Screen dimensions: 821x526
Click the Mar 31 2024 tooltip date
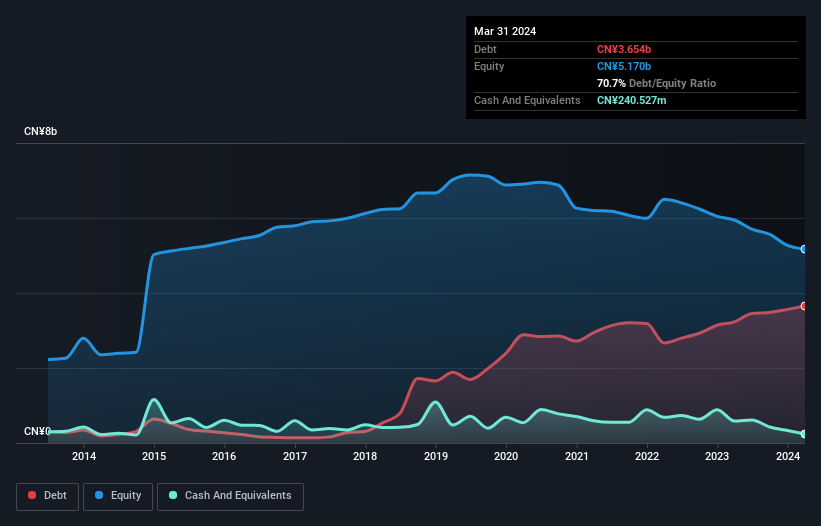tap(505, 31)
